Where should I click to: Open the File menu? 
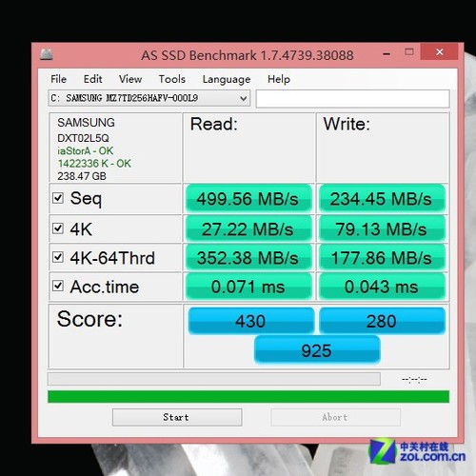click(59, 79)
